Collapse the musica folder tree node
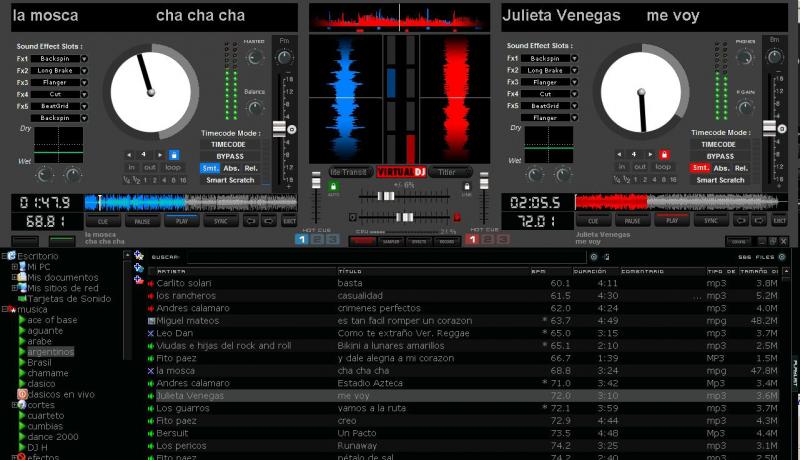This screenshot has width=800, height=460. coord(5,309)
